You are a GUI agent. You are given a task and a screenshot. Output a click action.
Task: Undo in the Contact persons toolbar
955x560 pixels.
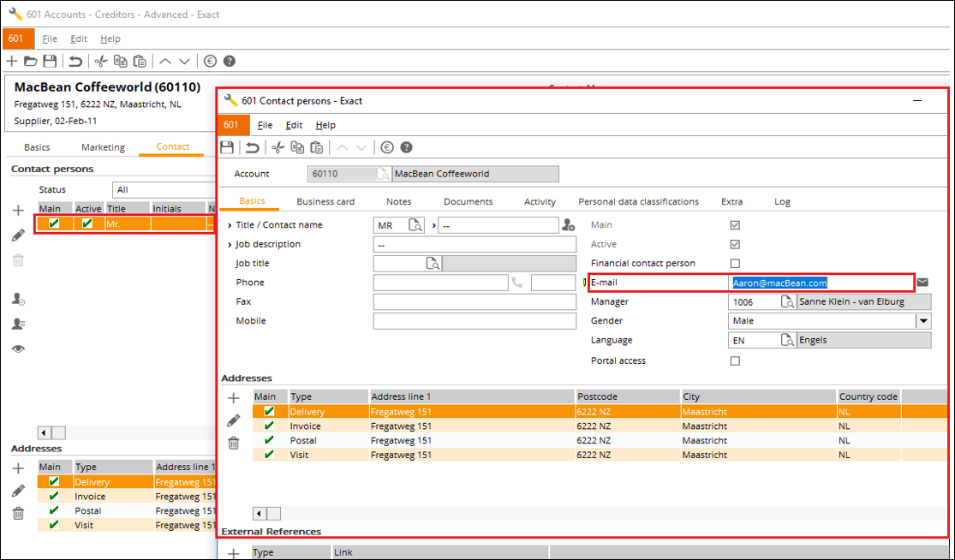[253, 147]
